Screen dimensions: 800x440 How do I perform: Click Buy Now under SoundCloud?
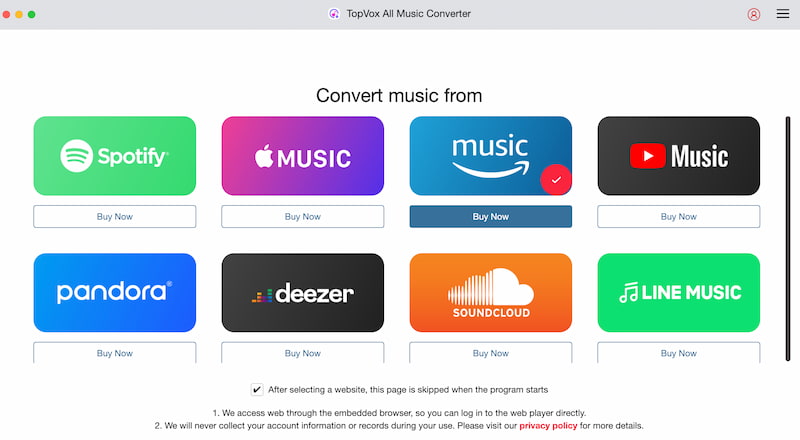click(490, 353)
